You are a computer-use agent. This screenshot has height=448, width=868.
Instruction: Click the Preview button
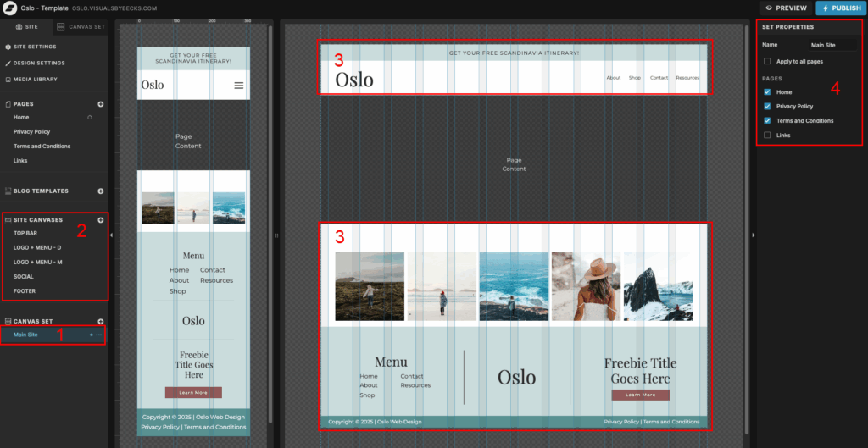(786, 8)
